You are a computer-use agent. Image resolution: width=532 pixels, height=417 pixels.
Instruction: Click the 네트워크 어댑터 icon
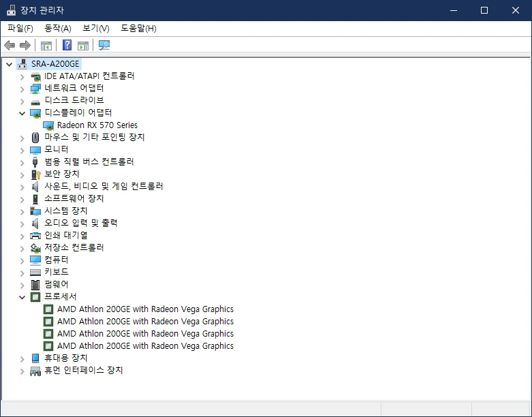(x=35, y=89)
